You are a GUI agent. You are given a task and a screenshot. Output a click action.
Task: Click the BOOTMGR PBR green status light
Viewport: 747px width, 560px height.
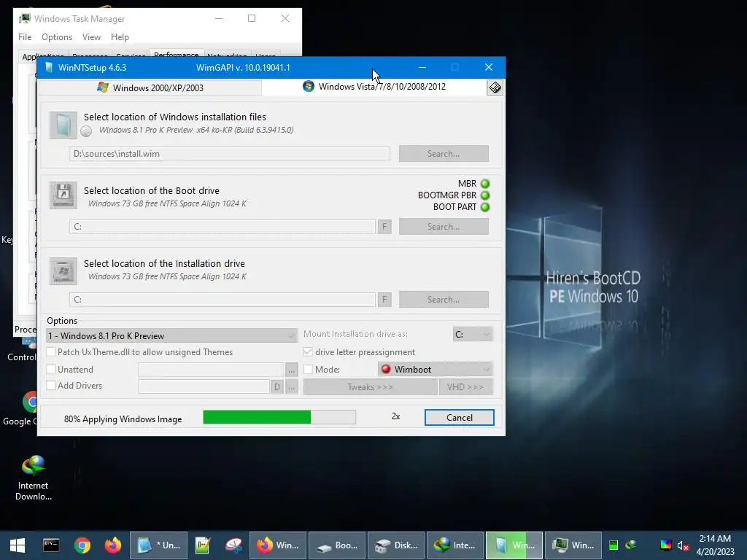pyautogui.click(x=485, y=195)
